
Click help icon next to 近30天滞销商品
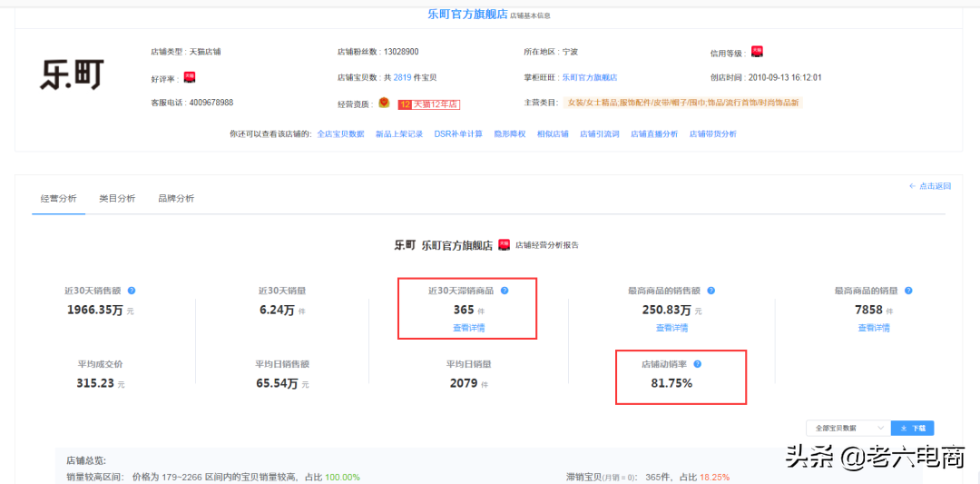[505, 291]
